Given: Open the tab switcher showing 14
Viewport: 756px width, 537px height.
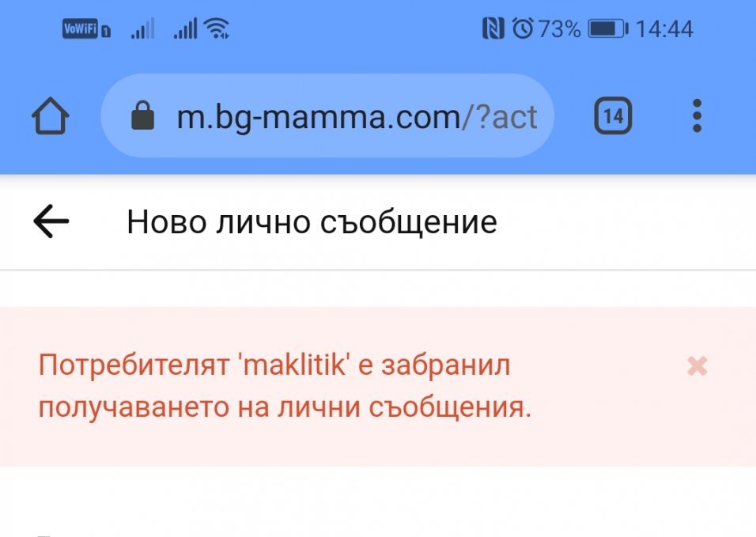Looking at the screenshot, I should 613,117.
